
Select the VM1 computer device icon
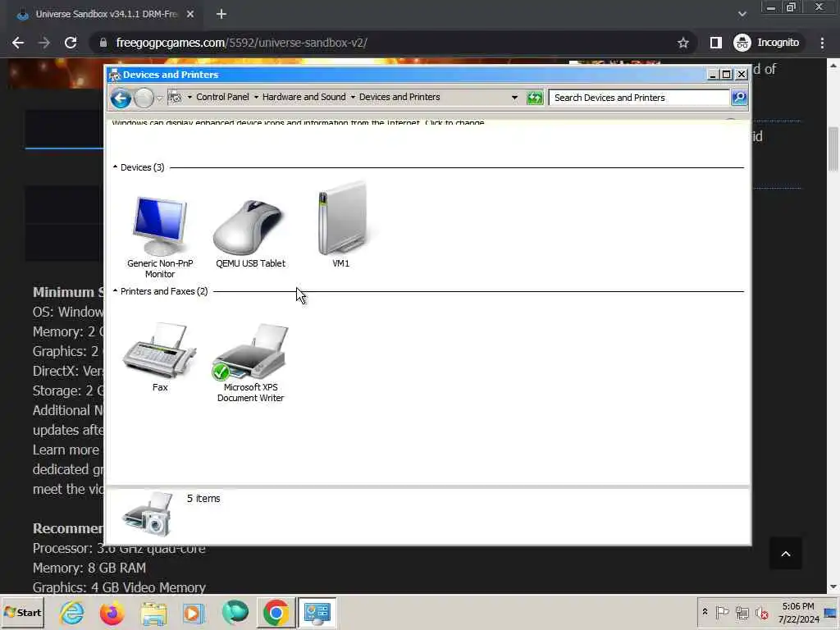pos(342,218)
